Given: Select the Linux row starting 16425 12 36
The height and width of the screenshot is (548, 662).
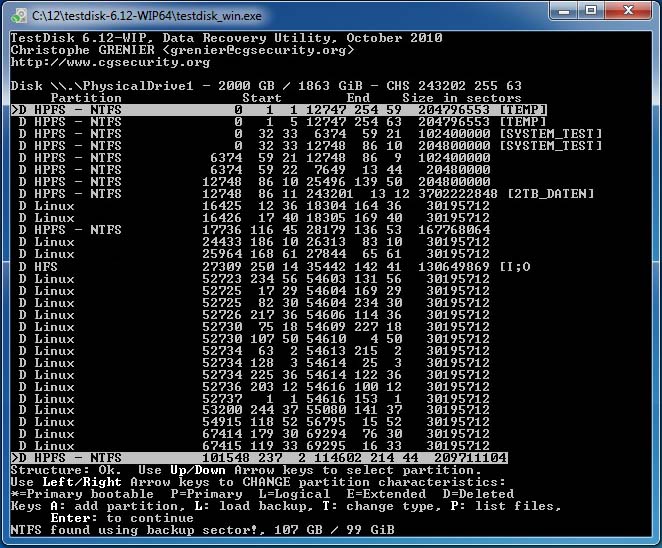Looking at the screenshot, I should [x=254, y=206].
